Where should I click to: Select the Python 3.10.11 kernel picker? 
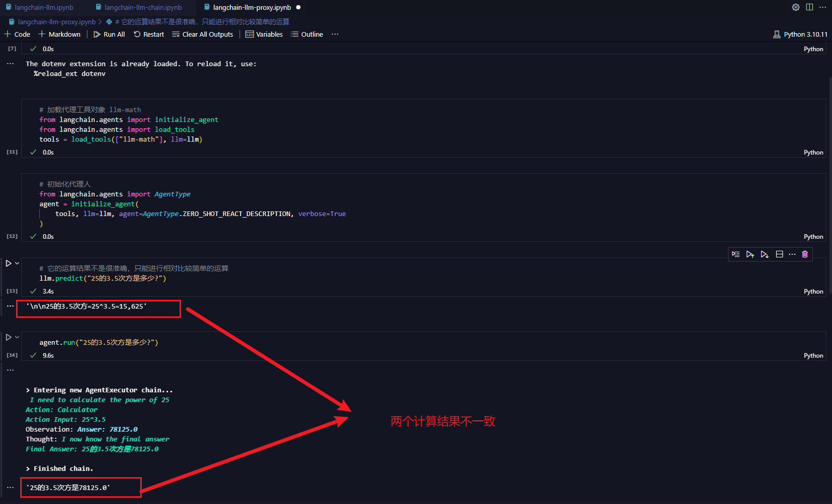(800, 34)
